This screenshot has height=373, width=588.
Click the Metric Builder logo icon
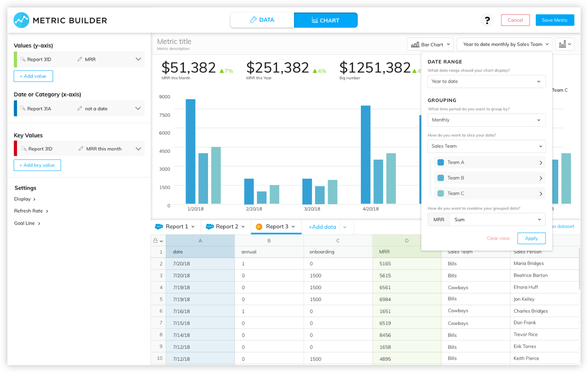21,20
